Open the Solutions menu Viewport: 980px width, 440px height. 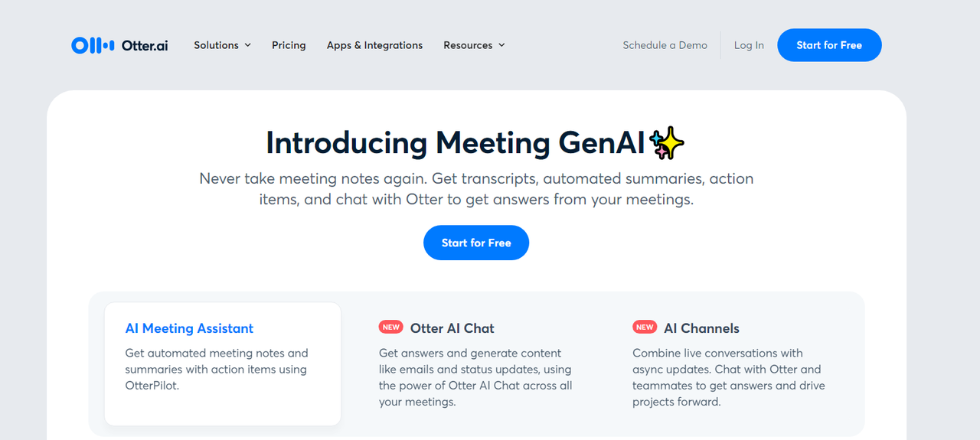coord(217,46)
